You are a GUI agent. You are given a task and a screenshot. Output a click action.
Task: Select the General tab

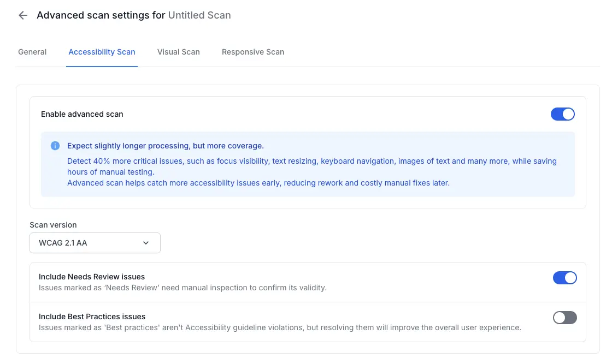point(32,52)
